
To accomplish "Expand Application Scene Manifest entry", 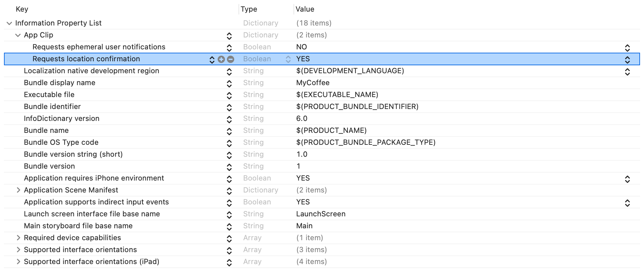I will click(18, 190).
